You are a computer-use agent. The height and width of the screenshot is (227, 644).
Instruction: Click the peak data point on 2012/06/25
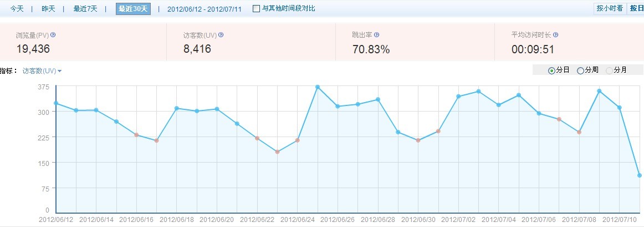pyautogui.click(x=318, y=87)
